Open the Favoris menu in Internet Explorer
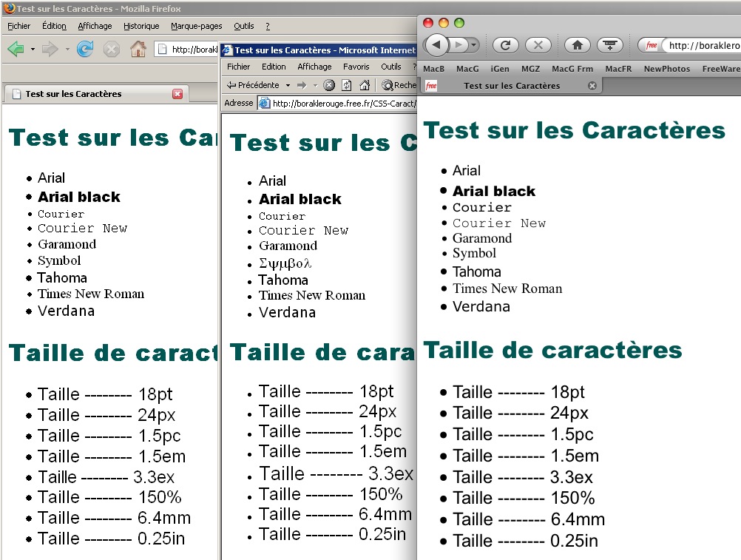The height and width of the screenshot is (560, 741). (356, 67)
